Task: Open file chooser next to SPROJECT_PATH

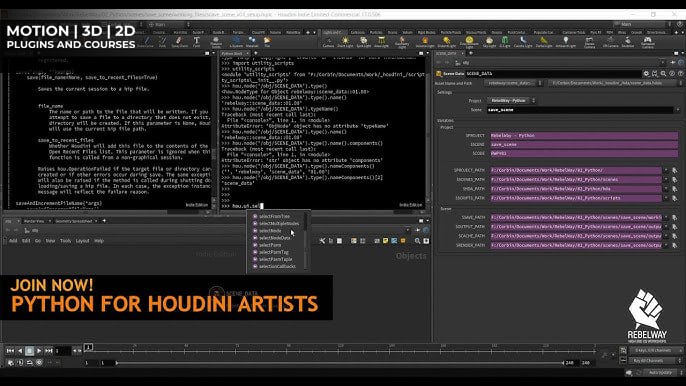Action: point(675,170)
